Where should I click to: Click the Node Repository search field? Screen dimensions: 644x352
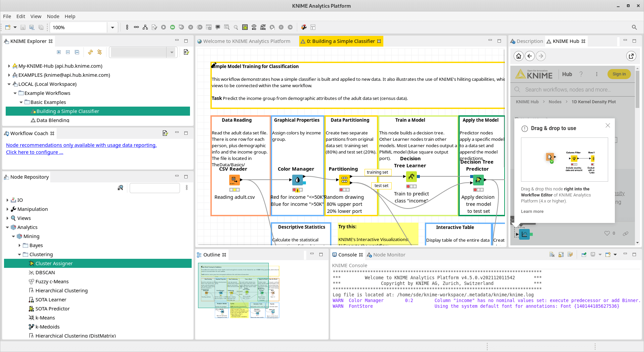pyautogui.click(x=155, y=188)
